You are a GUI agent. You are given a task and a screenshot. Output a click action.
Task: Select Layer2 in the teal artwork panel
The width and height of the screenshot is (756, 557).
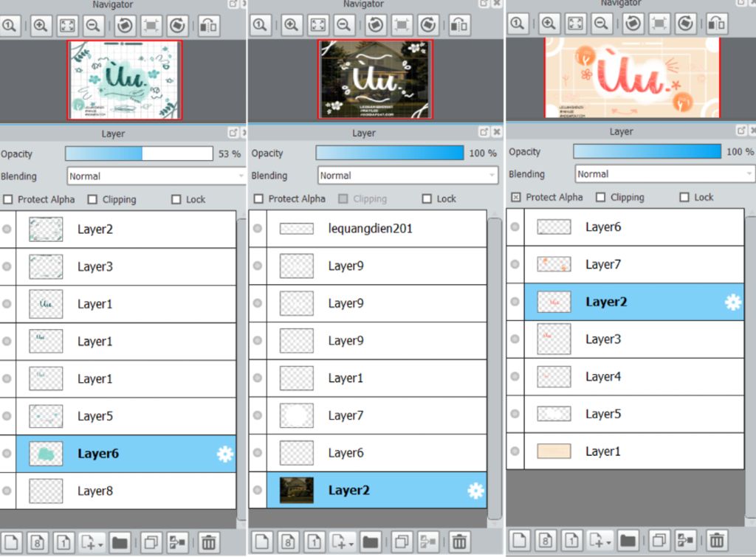click(x=126, y=229)
